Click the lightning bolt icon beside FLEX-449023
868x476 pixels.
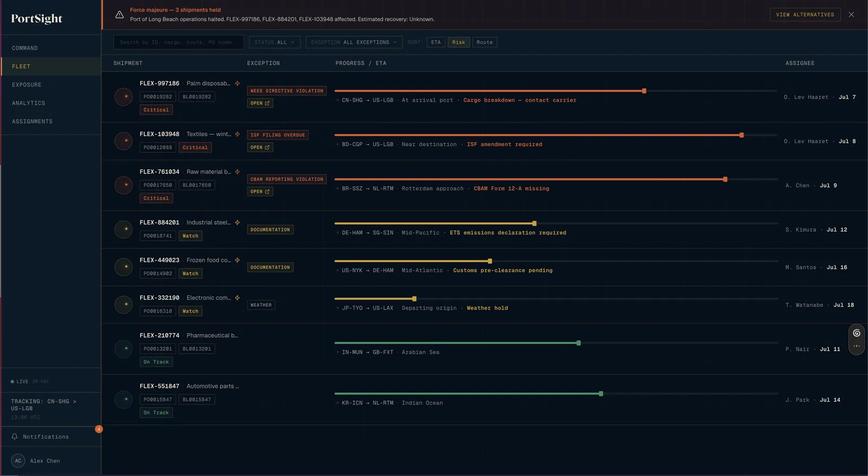click(x=237, y=260)
